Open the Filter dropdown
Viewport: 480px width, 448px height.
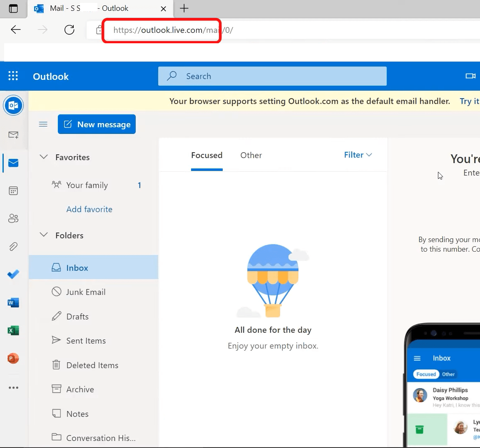tap(358, 155)
